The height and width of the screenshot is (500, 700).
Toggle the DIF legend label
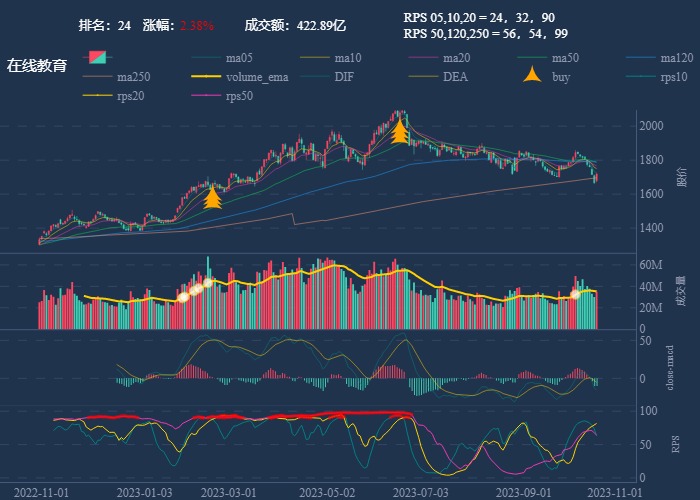(x=343, y=77)
